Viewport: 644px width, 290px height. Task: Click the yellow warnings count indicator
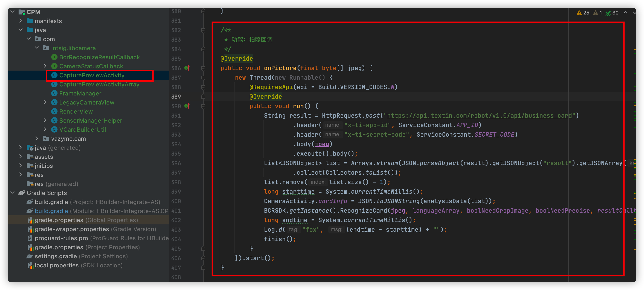[583, 13]
